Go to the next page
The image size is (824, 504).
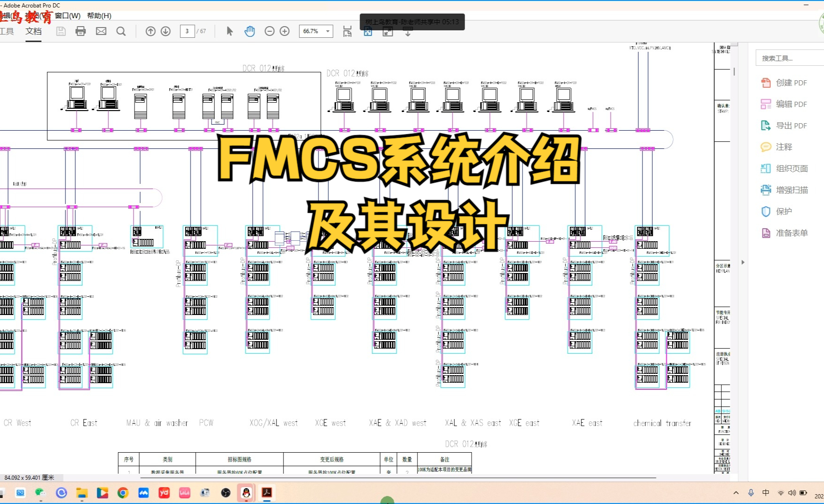pyautogui.click(x=165, y=31)
